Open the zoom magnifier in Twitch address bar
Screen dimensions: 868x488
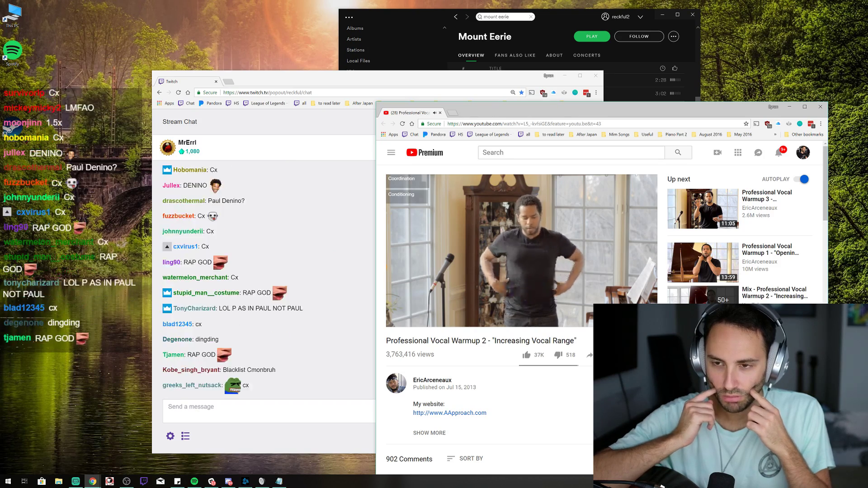tap(513, 92)
